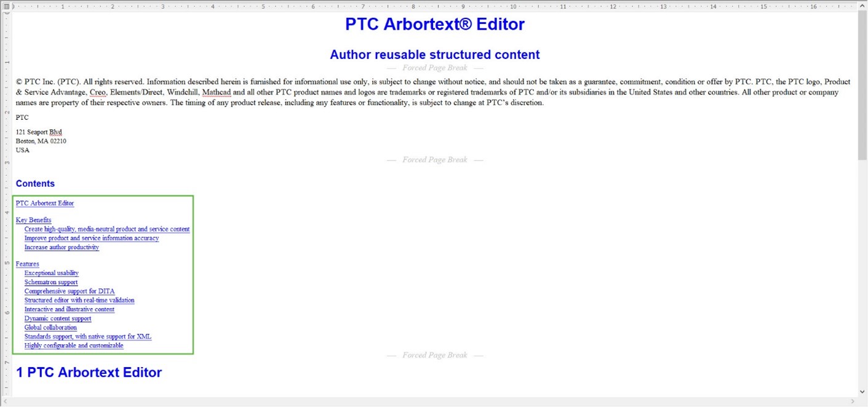Open the Exceptional usability link
This screenshot has width=868, height=407.
52,273
